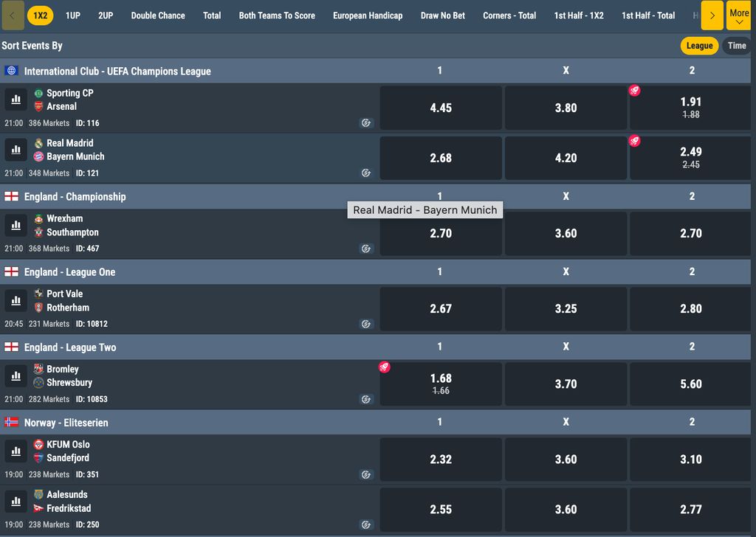Viewport: 756px width, 537px height.
Task: Bet on Port Vale win at 2.67
Action: point(441,309)
